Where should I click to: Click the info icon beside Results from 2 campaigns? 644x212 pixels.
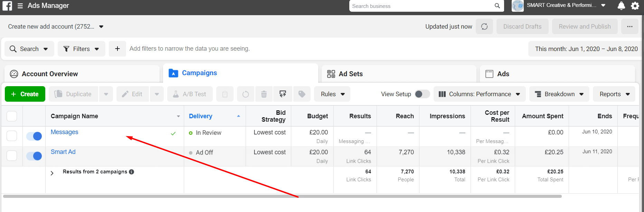132,172
